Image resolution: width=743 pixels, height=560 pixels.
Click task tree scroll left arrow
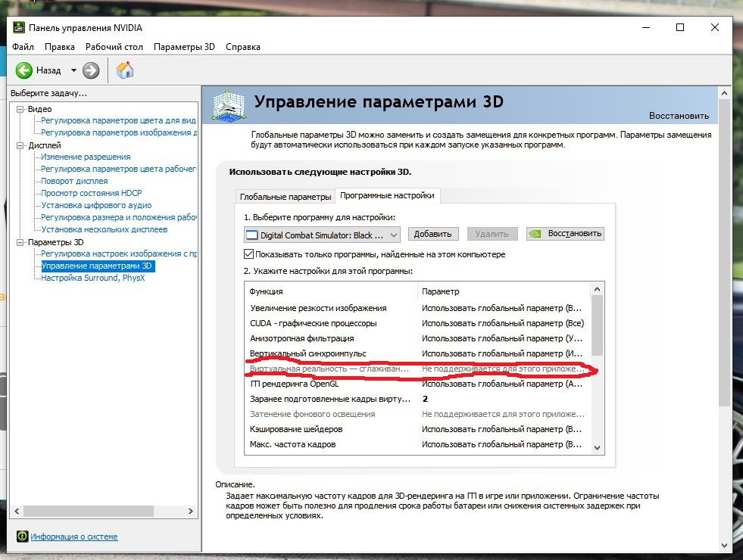pos(17,512)
